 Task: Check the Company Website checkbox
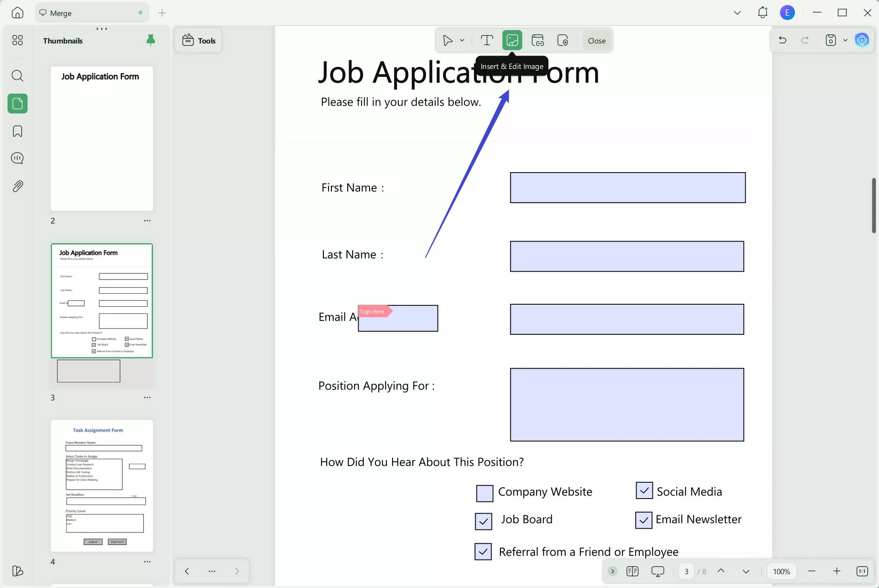(x=484, y=493)
